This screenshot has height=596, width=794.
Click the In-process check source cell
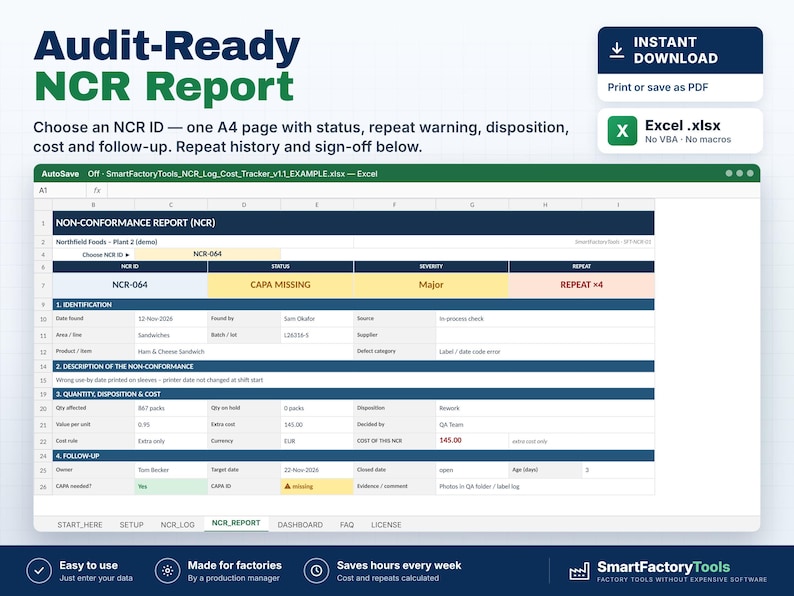[x=545, y=319]
